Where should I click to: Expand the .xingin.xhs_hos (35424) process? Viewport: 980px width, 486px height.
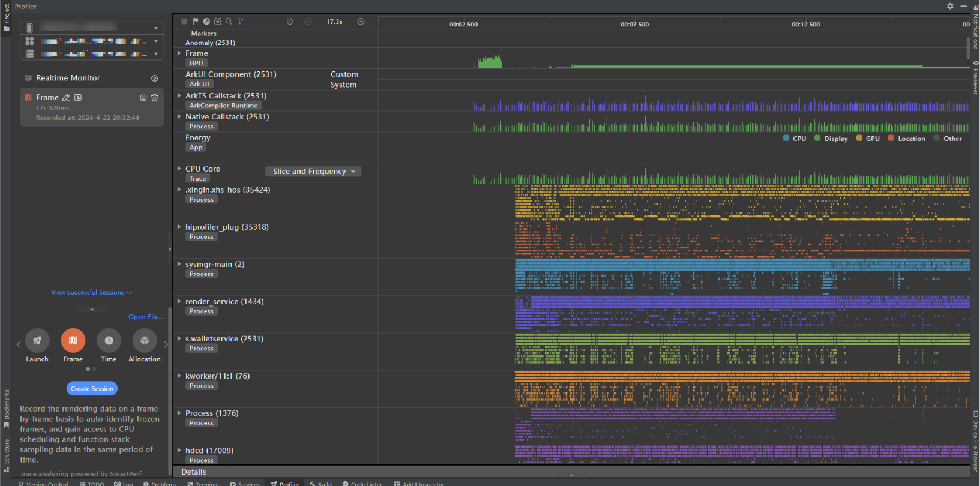pos(179,190)
